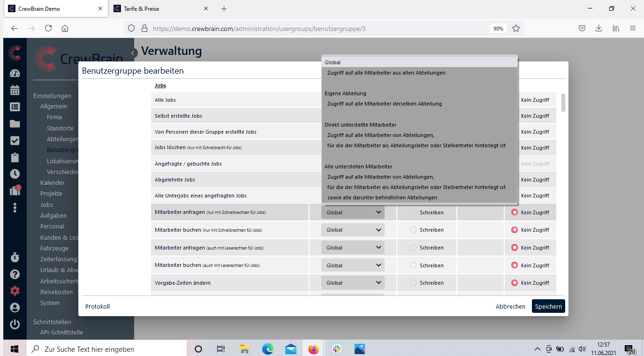Collapse the sidebar with the chevron button
This screenshot has width=644, height=356.
tap(133, 53)
